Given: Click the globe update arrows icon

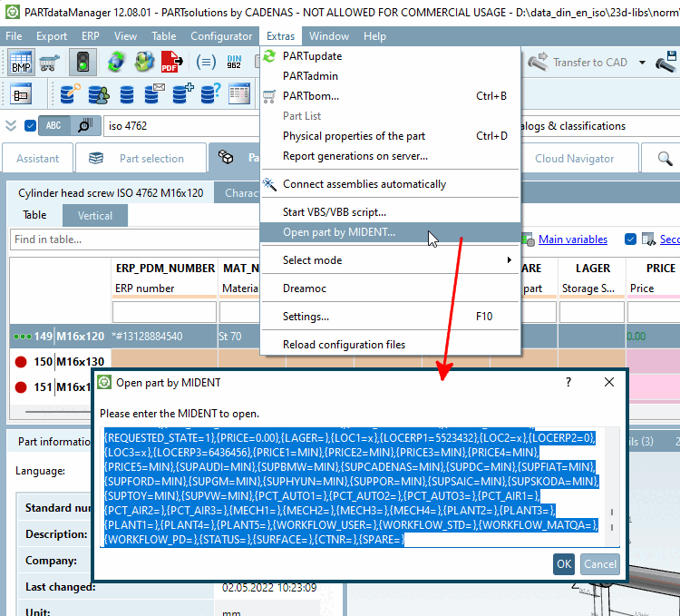Looking at the screenshot, I should click(x=116, y=62).
